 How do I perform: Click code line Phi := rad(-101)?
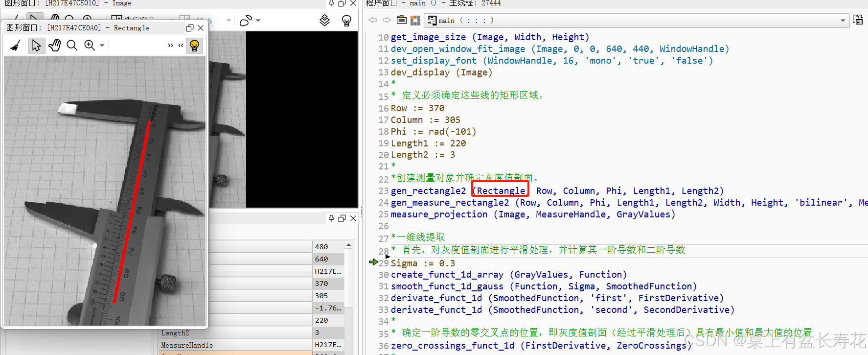[x=434, y=132]
